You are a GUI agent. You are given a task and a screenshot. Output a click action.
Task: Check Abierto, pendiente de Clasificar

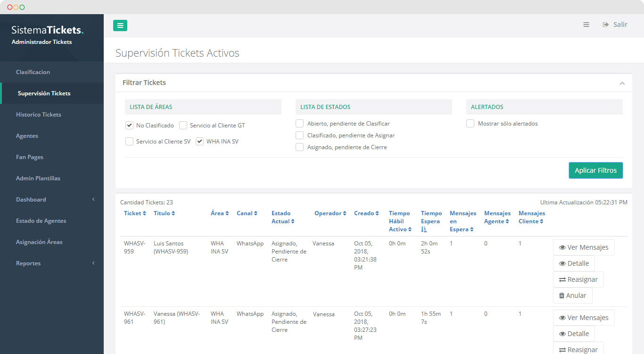pyautogui.click(x=299, y=124)
